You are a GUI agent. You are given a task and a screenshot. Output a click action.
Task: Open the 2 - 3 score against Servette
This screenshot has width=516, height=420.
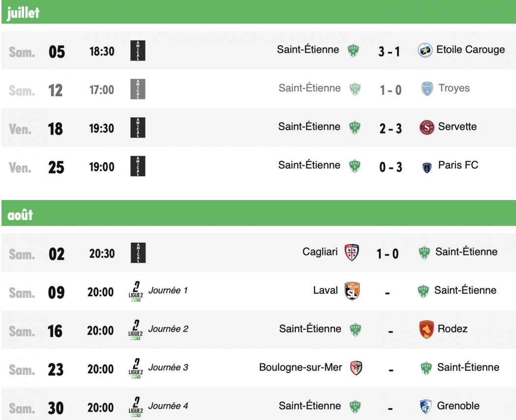(391, 129)
